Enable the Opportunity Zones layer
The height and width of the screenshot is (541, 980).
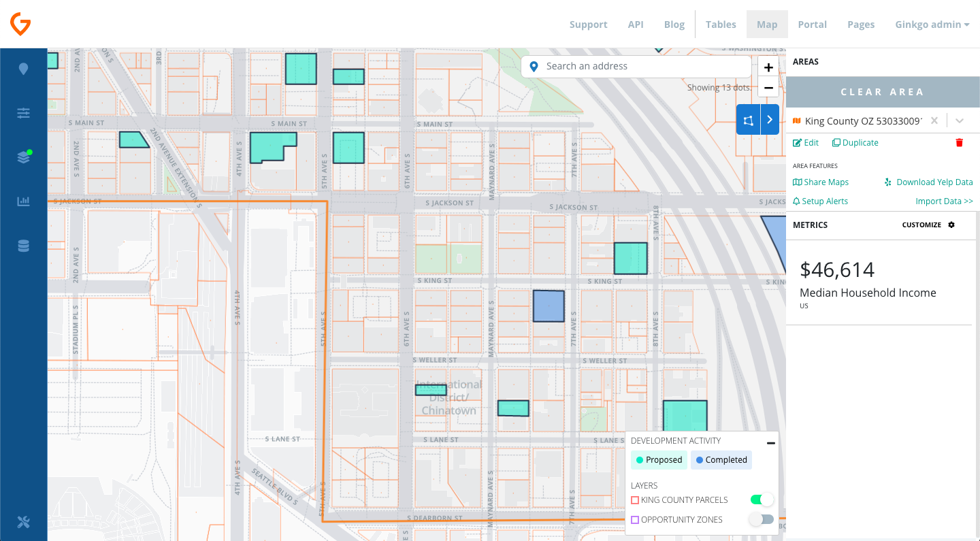coord(762,519)
